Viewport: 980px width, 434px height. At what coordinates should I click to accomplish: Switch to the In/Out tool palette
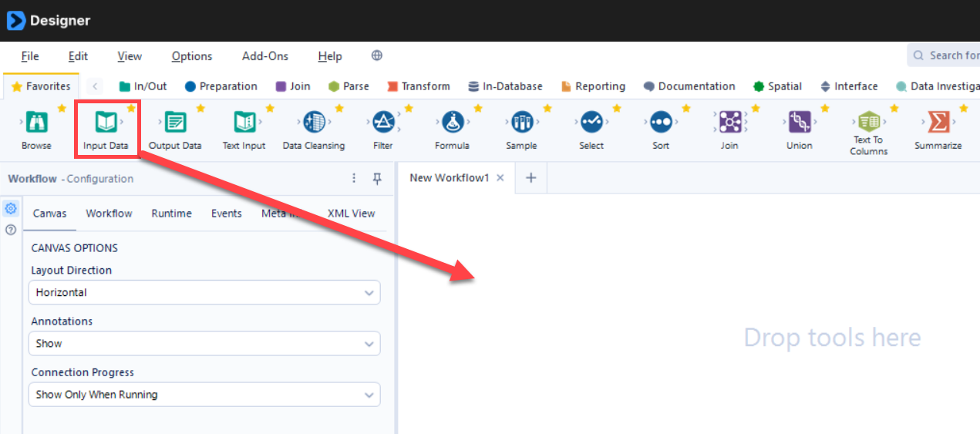[143, 86]
